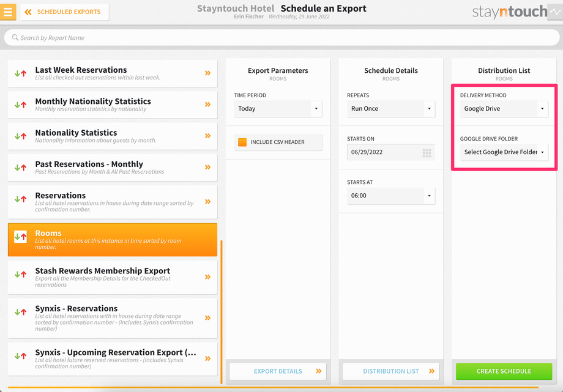The height and width of the screenshot is (392, 563).
Task: Go back to Scheduled Exports
Action: (x=65, y=12)
